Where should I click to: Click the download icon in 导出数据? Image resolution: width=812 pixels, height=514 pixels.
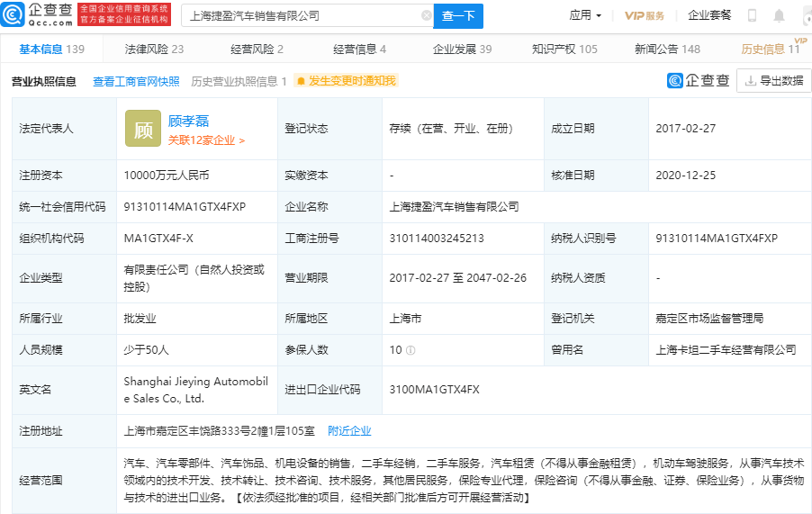[750, 81]
